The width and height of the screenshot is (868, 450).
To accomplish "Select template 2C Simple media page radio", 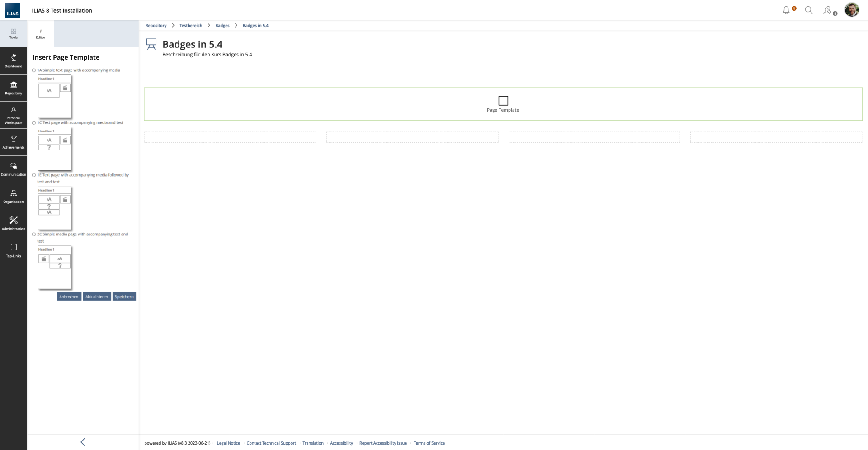I will click(34, 234).
